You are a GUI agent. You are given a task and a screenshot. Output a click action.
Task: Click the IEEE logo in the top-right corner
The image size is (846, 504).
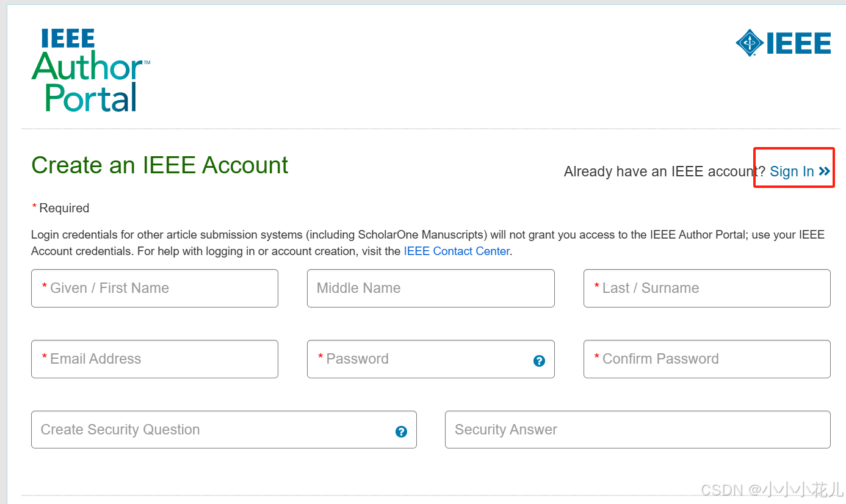coord(783,43)
